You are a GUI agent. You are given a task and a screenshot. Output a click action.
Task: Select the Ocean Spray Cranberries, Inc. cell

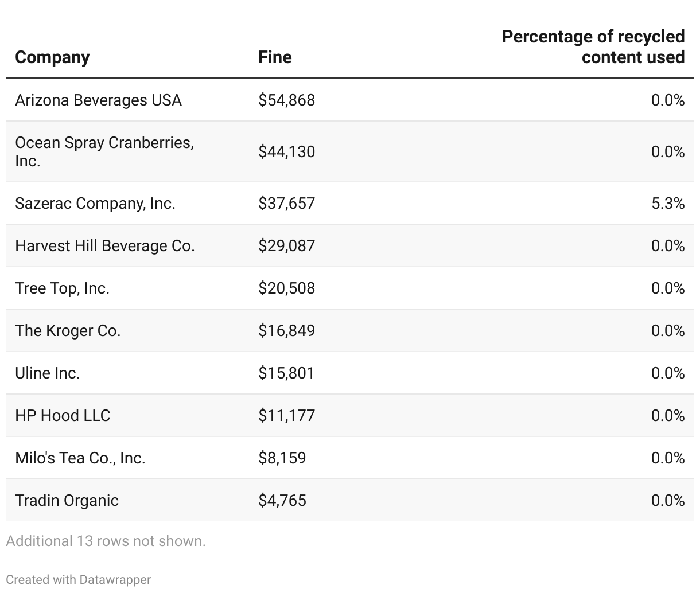point(104,151)
